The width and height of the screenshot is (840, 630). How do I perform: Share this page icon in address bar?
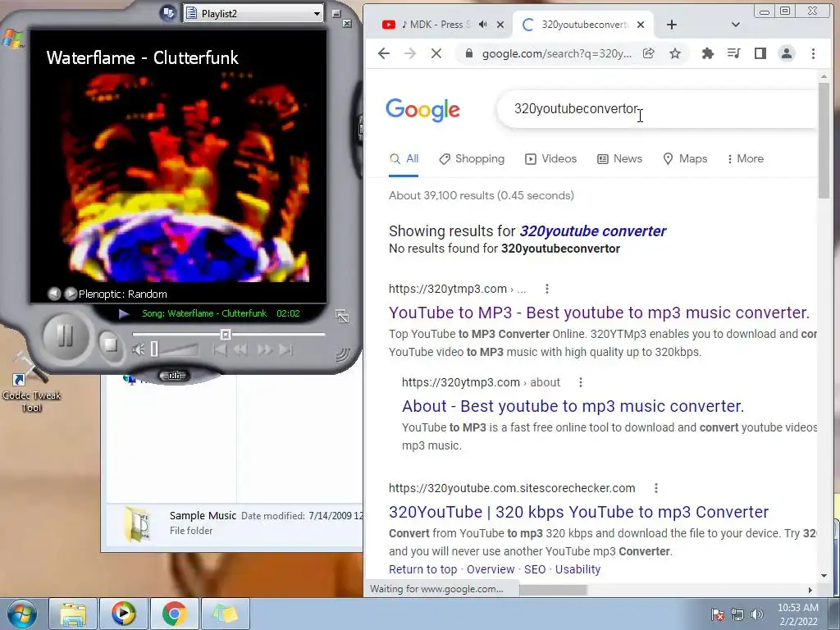click(649, 53)
